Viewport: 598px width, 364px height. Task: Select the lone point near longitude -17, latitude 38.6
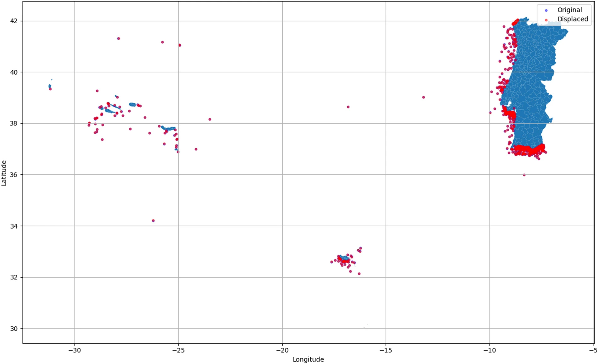[348, 107]
